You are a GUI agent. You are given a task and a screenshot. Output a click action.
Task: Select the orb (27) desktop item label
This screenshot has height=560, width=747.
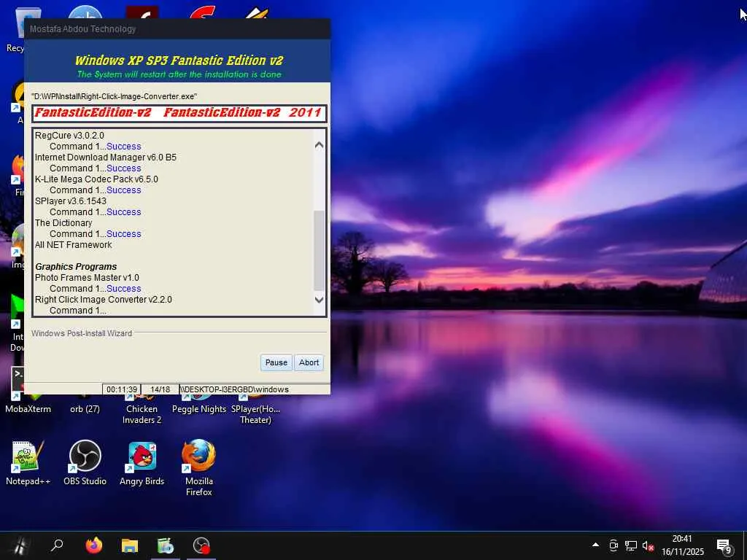coord(85,409)
